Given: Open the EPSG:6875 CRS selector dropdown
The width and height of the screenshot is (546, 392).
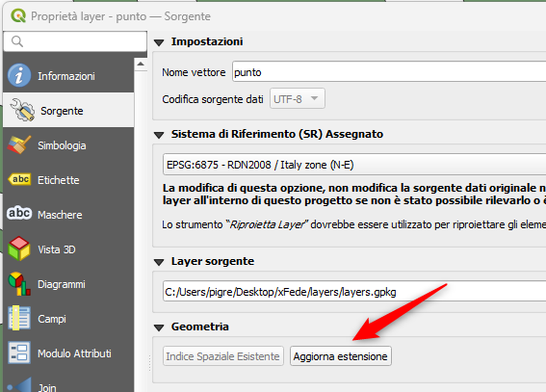Looking at the screenshot, I should click(354, 165).
